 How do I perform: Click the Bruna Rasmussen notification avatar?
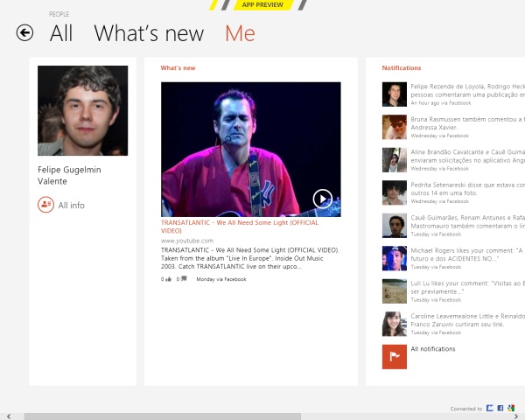395,127
